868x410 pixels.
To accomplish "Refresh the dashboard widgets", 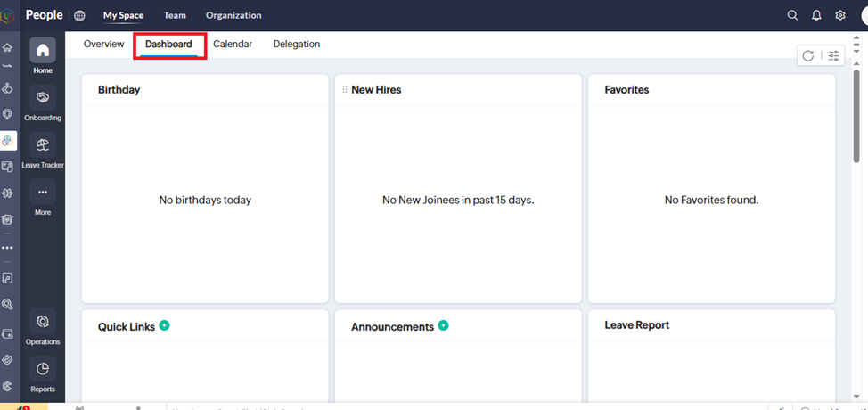I will [x=808, y=56].
